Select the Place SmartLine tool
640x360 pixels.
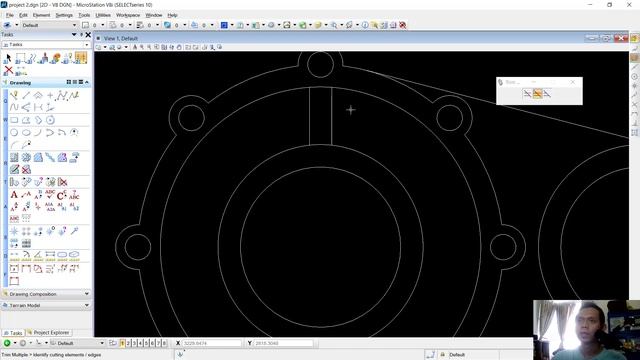tap(14, 96)
